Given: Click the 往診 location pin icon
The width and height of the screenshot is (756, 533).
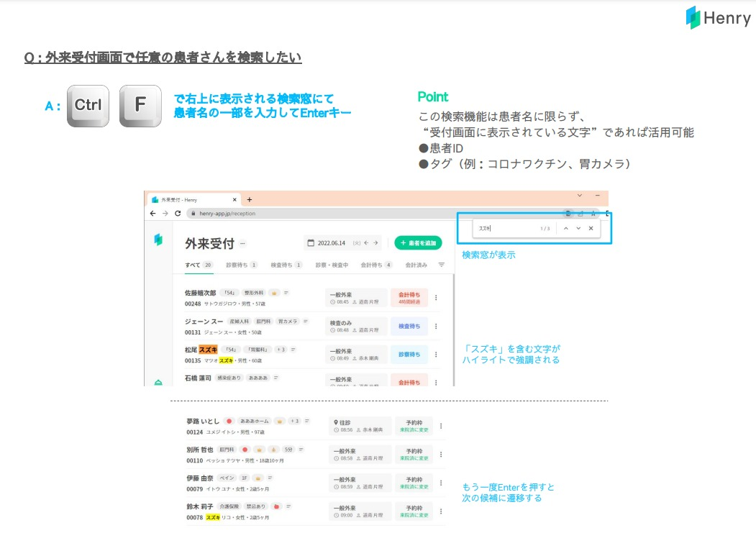Looking at the screenshot, I should tap(336, 422).
